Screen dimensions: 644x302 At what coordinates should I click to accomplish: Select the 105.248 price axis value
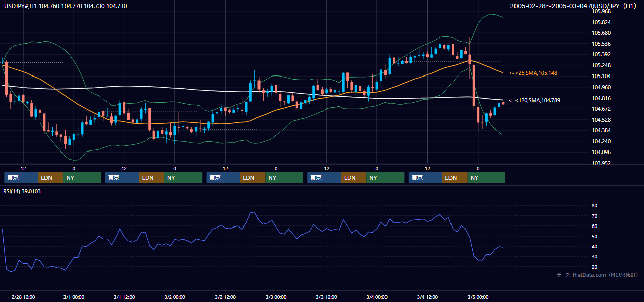pyautogui.click(x=601, y=65)
